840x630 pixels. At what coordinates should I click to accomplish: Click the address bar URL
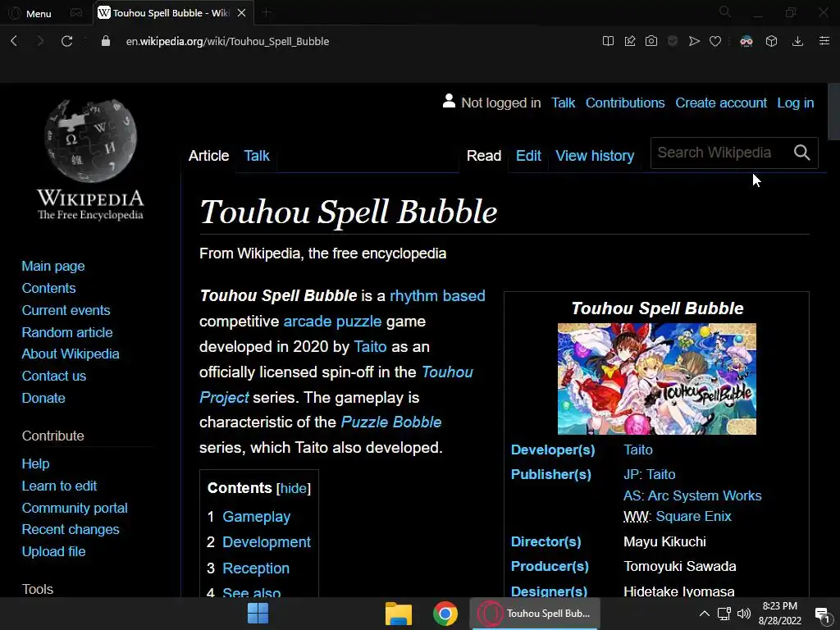coord(227,41)
